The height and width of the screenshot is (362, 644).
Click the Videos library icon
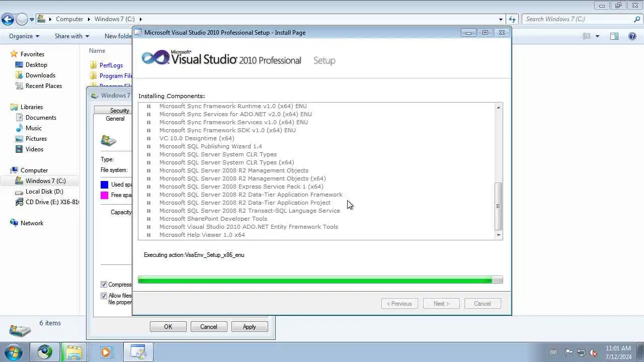[x=19, y=149]
